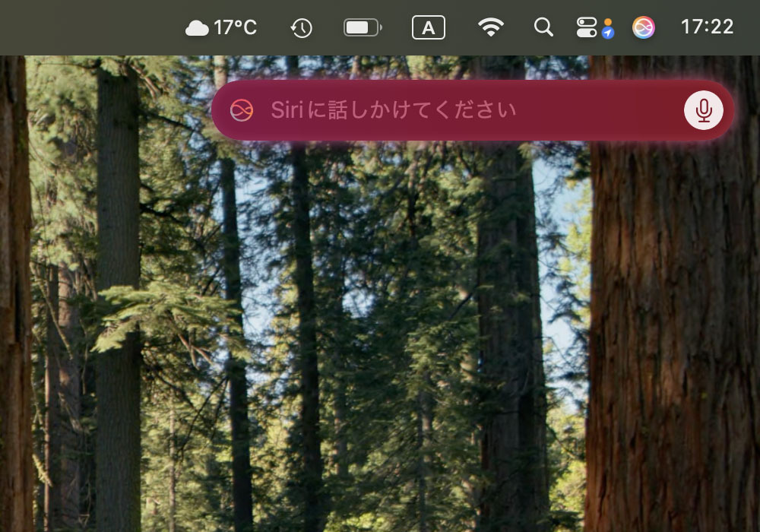This screenshot has height=532, width=760.
Task: Open Spotlight search magnifier
Action: (543, 27)
